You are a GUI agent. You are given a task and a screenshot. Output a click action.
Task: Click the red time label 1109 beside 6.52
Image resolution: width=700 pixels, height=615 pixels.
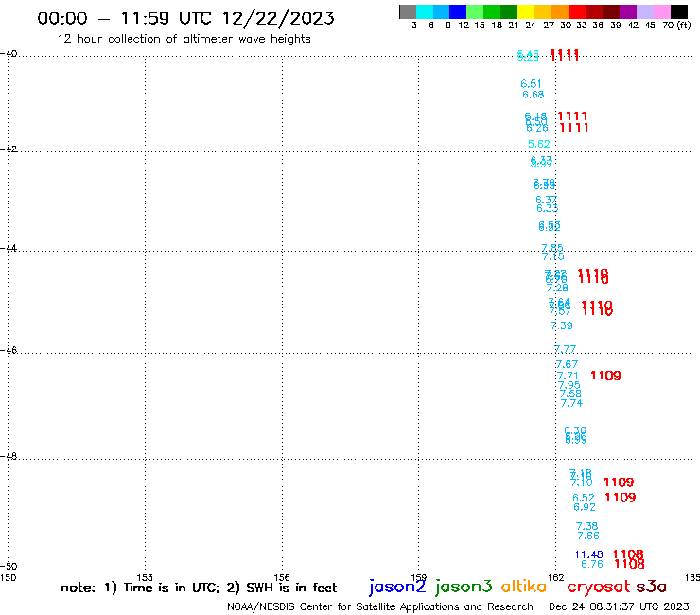click(621, 497)
